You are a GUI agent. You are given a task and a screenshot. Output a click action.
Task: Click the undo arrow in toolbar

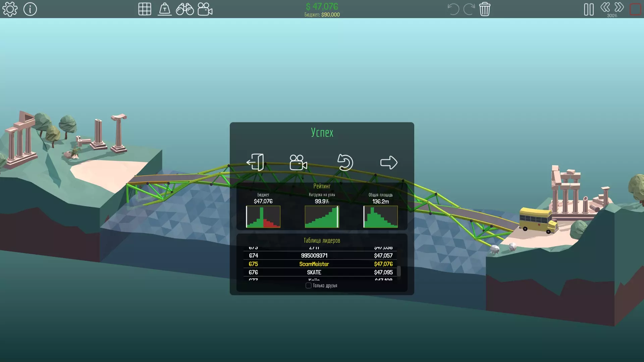[453, 9]
